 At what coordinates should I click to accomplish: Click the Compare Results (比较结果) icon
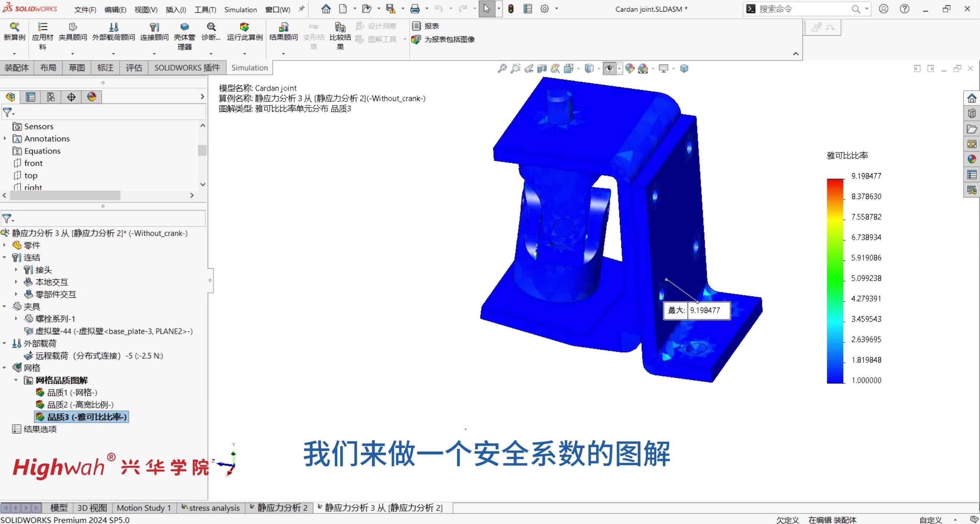pos(340,27)
